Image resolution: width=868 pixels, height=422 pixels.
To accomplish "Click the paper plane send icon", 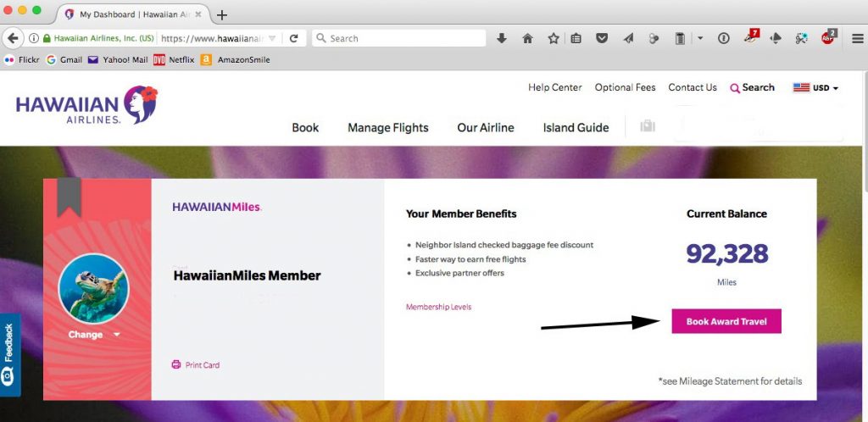I will point(628,38).
